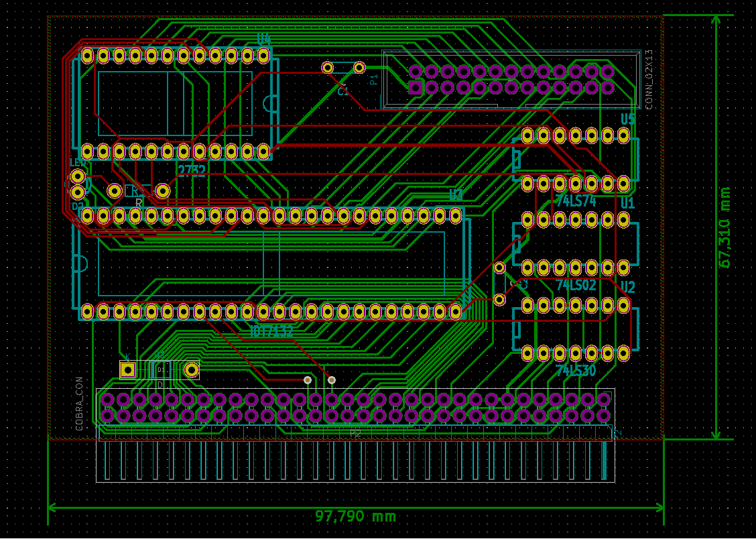
Task: Select the U5 reference label
Action: [x=628, y=119]
